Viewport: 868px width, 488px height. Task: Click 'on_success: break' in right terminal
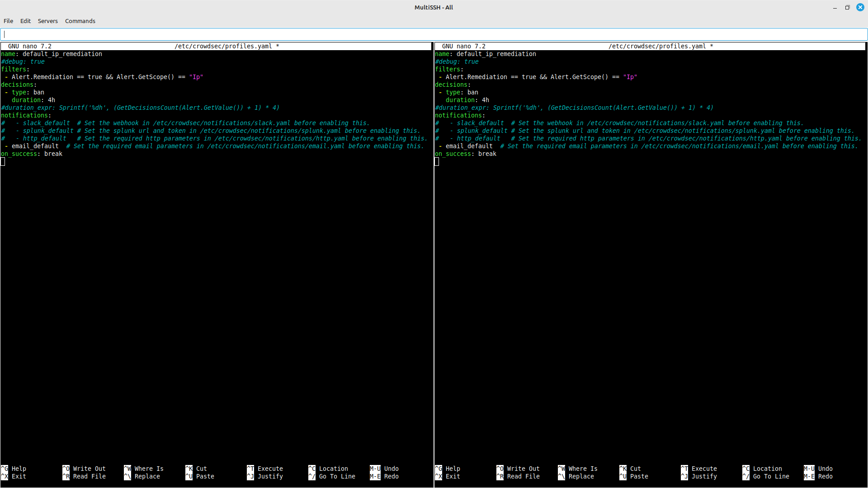click(x=466, y=154)
